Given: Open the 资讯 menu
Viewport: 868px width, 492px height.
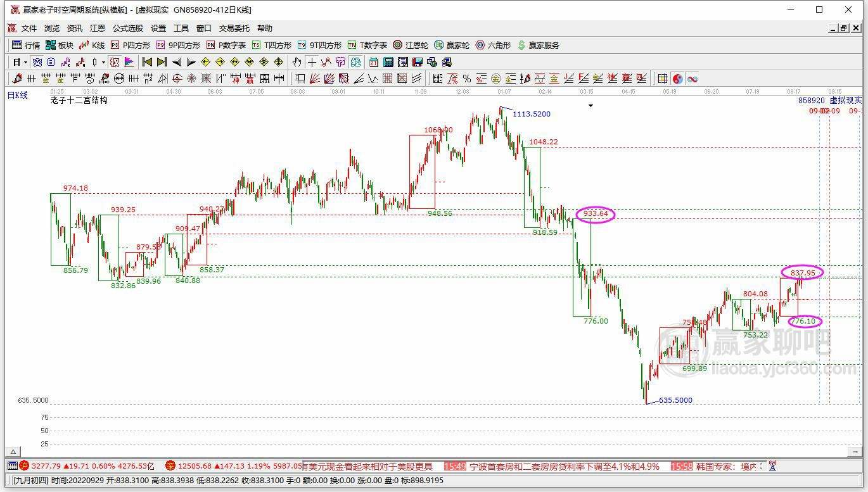Looking at the screenshot, I should [x=75, y=28].
